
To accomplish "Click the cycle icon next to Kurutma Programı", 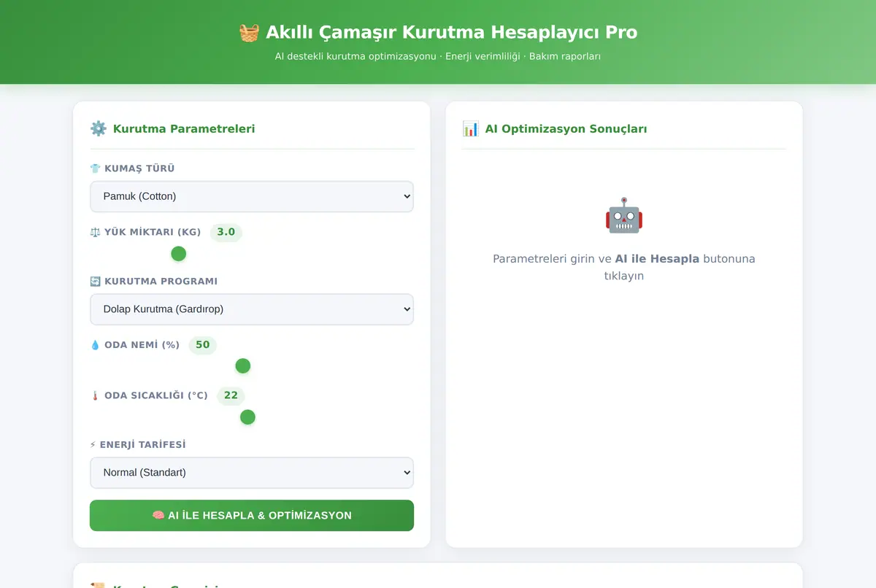I will click(x=95, y=282).
